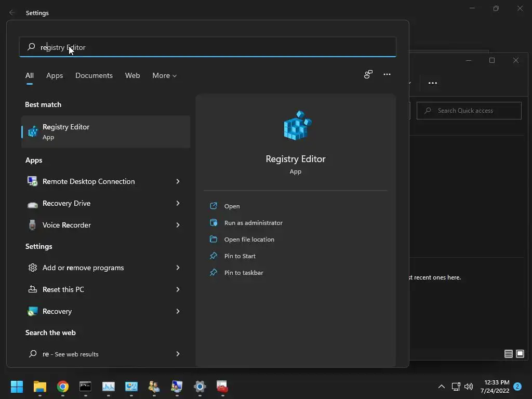
Task: Open file location of Registry Editor
Action: [x=249, y=240]
